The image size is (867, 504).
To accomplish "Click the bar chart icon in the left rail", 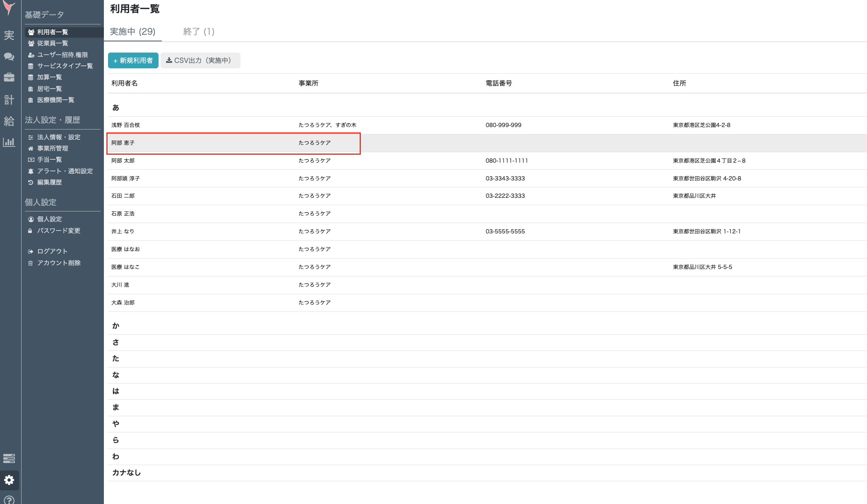I will coord(9,142).
